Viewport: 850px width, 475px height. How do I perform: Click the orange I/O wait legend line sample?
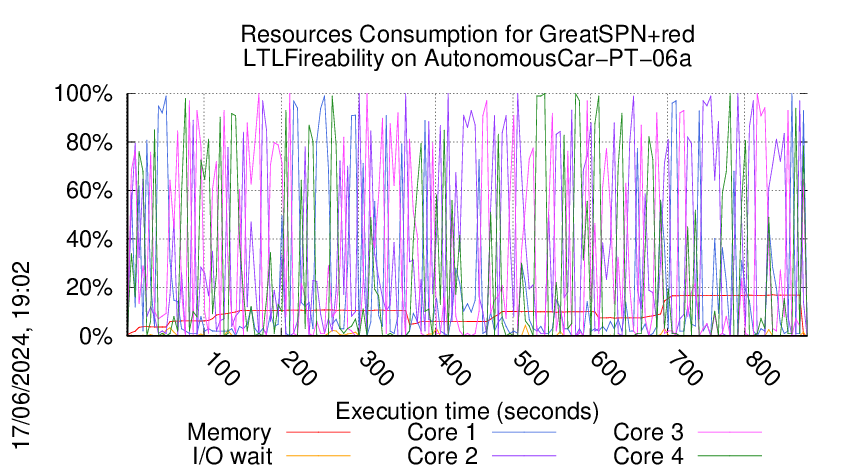[318, 456]
